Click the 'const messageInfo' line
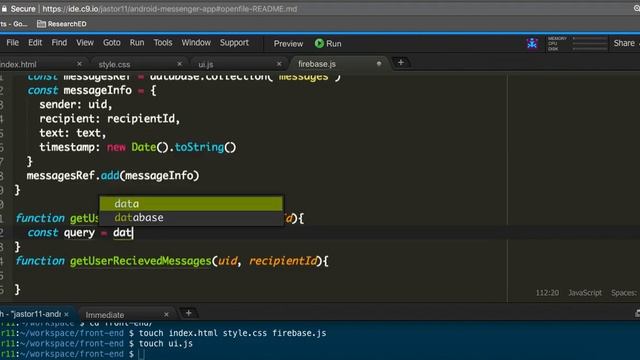 (92, 90)
